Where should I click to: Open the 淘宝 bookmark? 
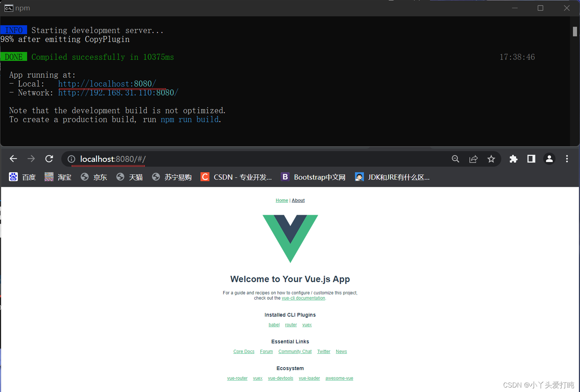58,177
